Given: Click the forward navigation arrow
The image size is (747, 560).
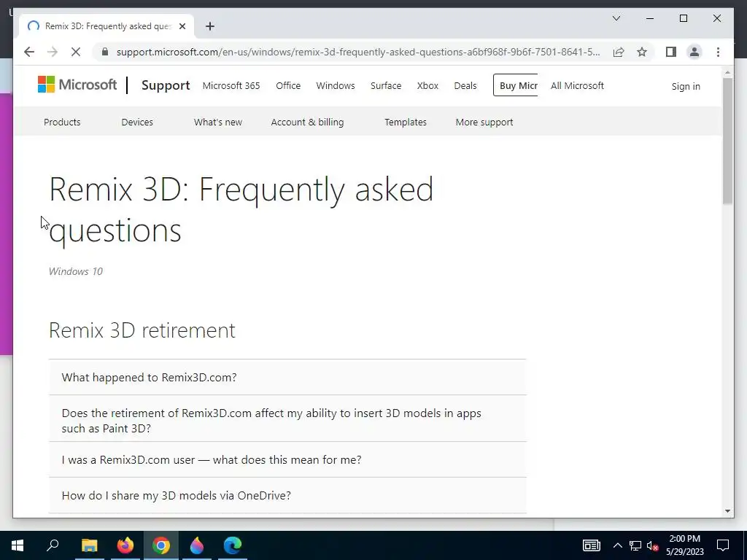Looking at the screenshot, I should (x=53, y=52).
